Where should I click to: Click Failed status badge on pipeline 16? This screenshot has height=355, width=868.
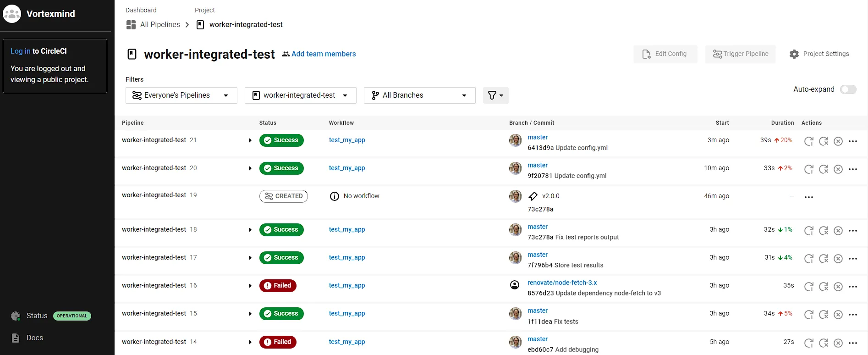(278, 286)
